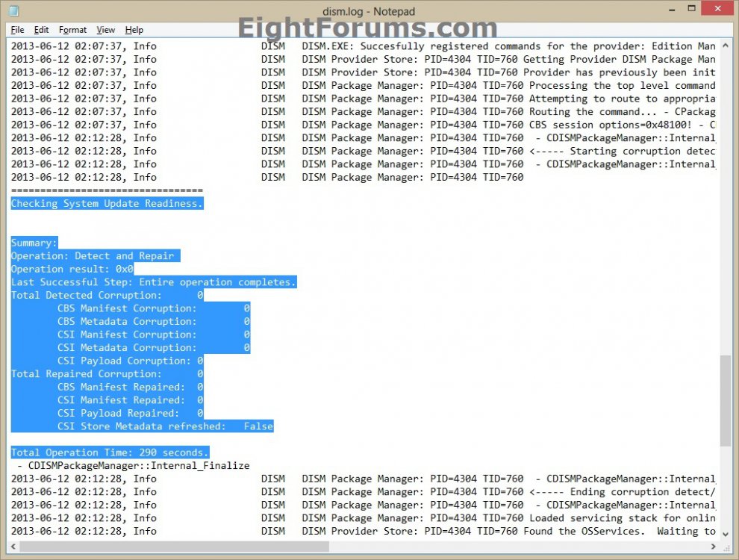Click the horizontal scrollbar thumb
The height and width of the screenshot is (560, 739).
tap(174, 547)
